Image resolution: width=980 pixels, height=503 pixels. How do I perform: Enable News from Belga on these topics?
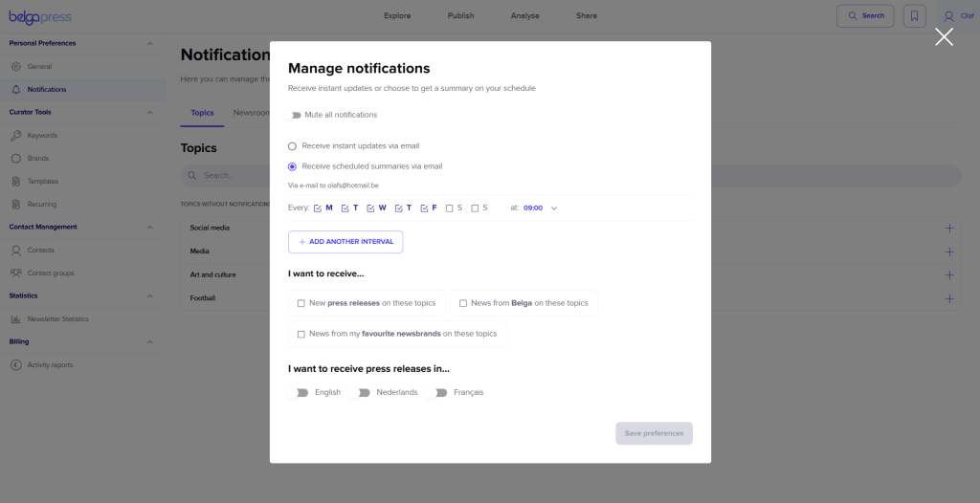tap(463, 303)
